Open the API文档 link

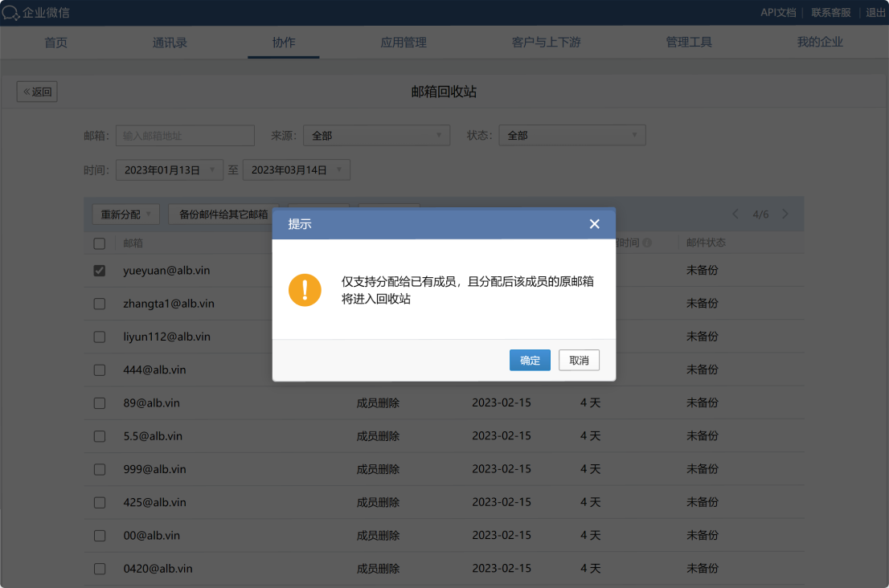click(778, 12)
